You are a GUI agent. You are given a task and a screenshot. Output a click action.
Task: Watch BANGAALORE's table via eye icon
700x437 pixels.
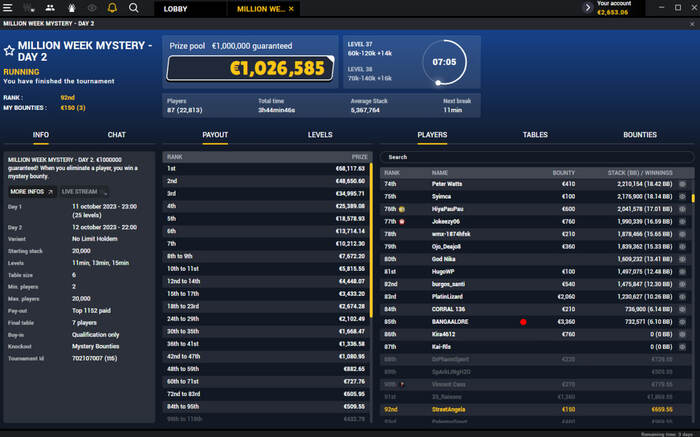682,321
